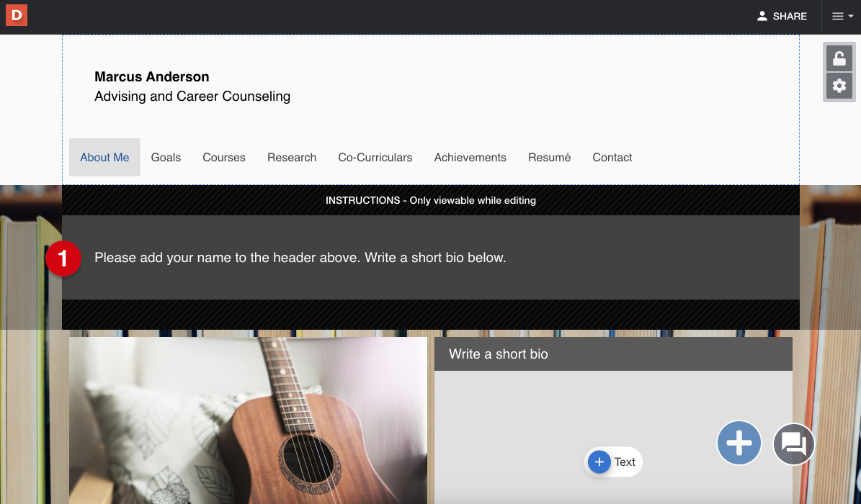Open the comments chat bubble icon
The height and width of the screenshot is (504, 861).
click(793, 444)
